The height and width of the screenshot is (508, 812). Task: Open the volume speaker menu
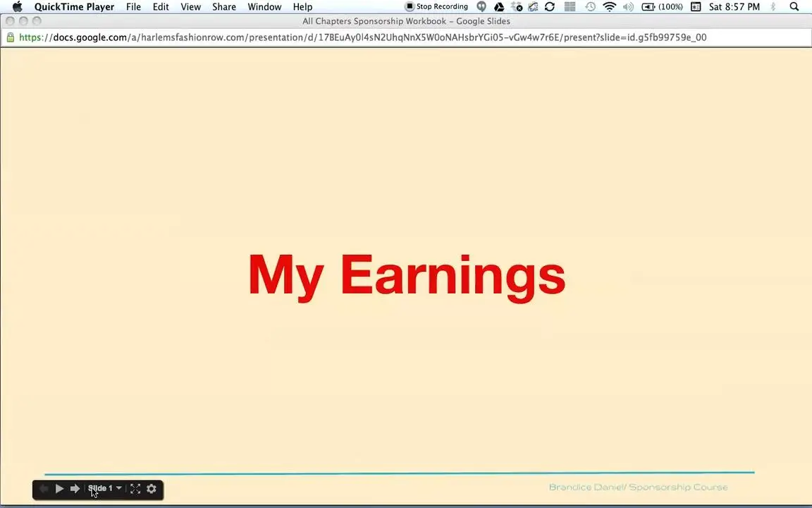pyautogui.click(x=628, y=7)
